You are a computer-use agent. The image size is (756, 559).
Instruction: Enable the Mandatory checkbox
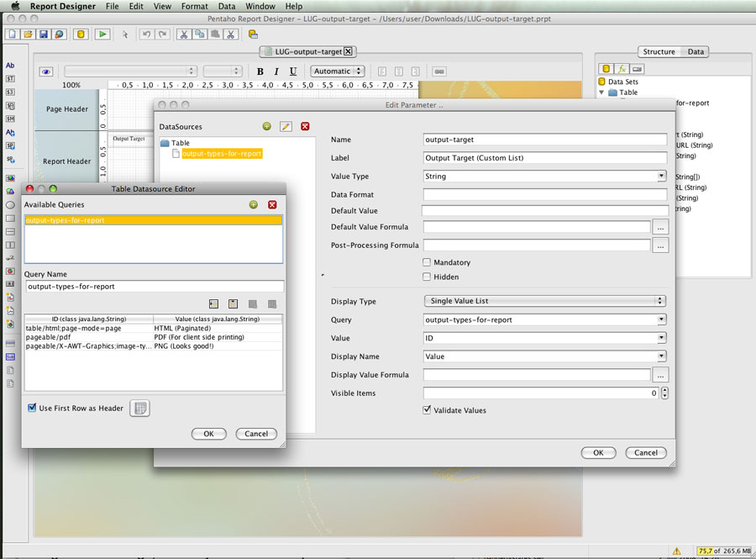tap(427, 262)
